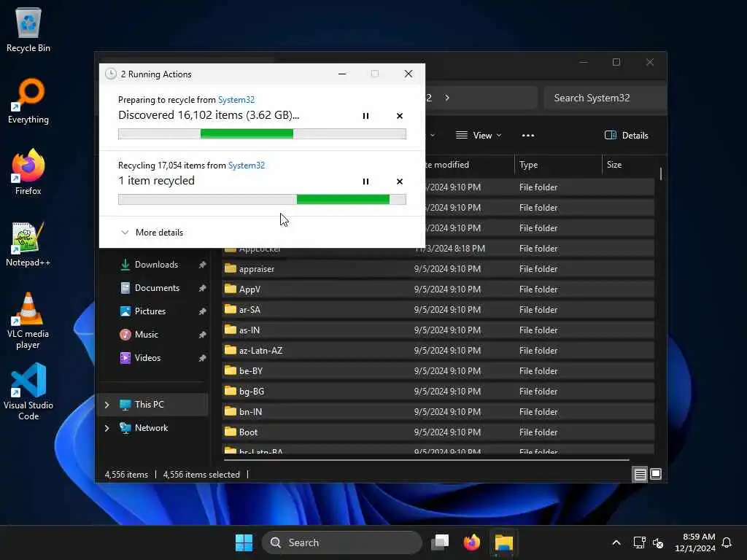Viewport: 747px width, 560px height.
Task: Open the Recycle Bin desktop icon
Action: 28,29
